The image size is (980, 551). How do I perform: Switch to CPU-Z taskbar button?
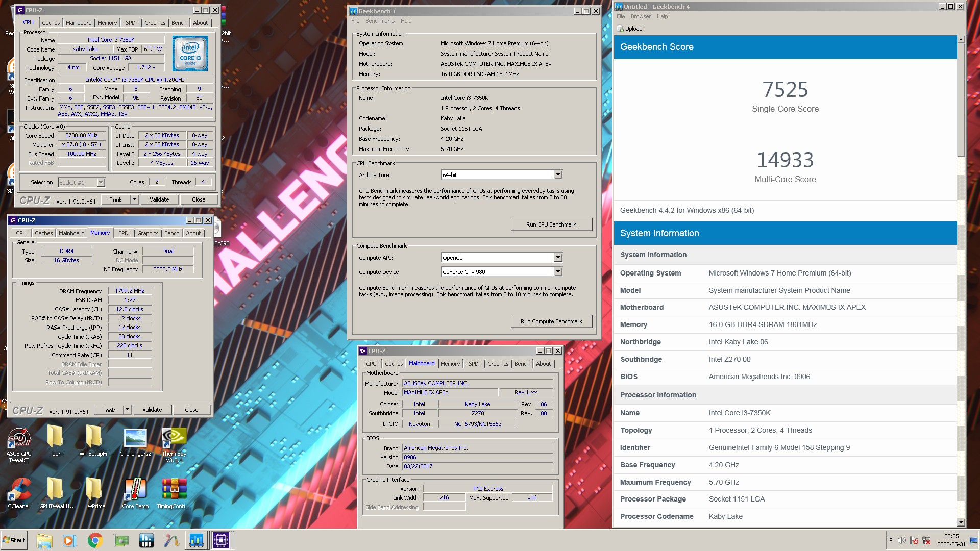click(x=221, y=540)
